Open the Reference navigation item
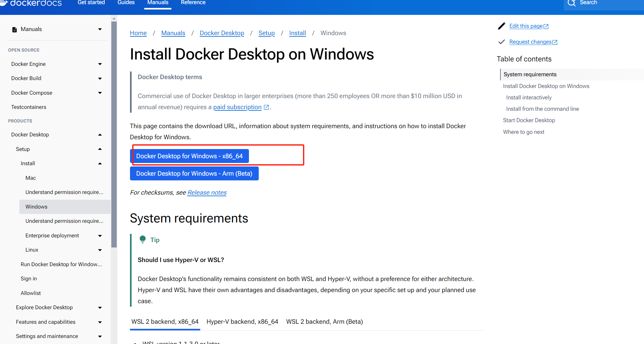This screenshot has height=344, width=644. [193, 3]
